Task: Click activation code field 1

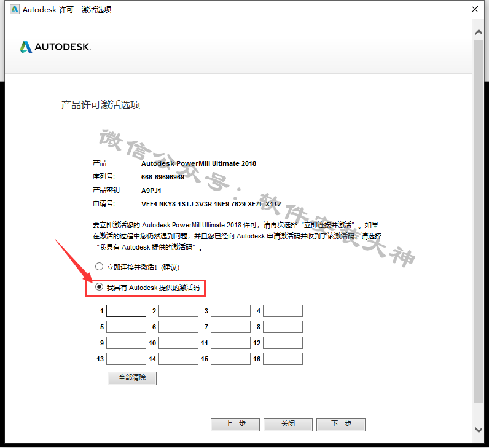Action: 127,311
